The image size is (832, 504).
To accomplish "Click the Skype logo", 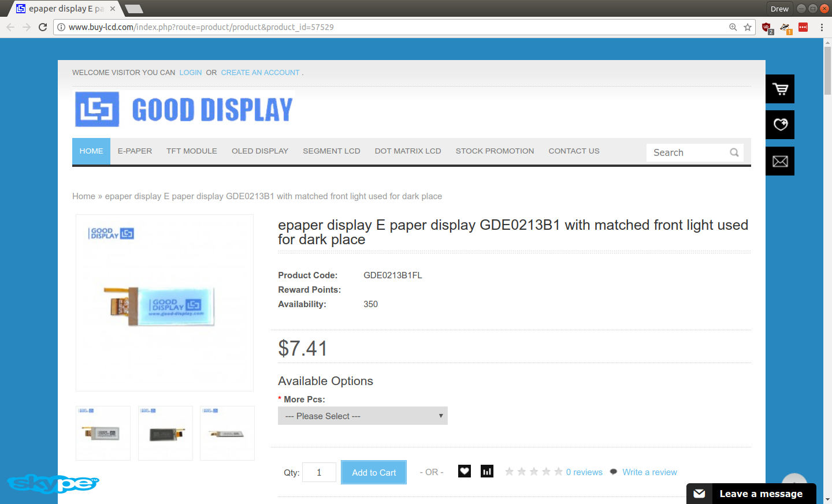I will [x=53, y=483].
